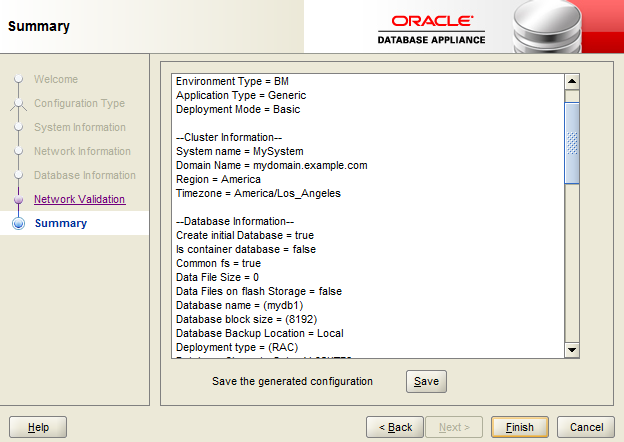Go back with the Back button
Viewport: 624px width, 442px height.
tap(395, 427)
